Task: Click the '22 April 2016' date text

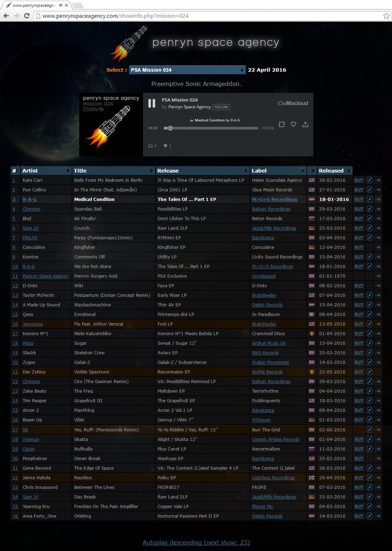Action: [267, 70]
